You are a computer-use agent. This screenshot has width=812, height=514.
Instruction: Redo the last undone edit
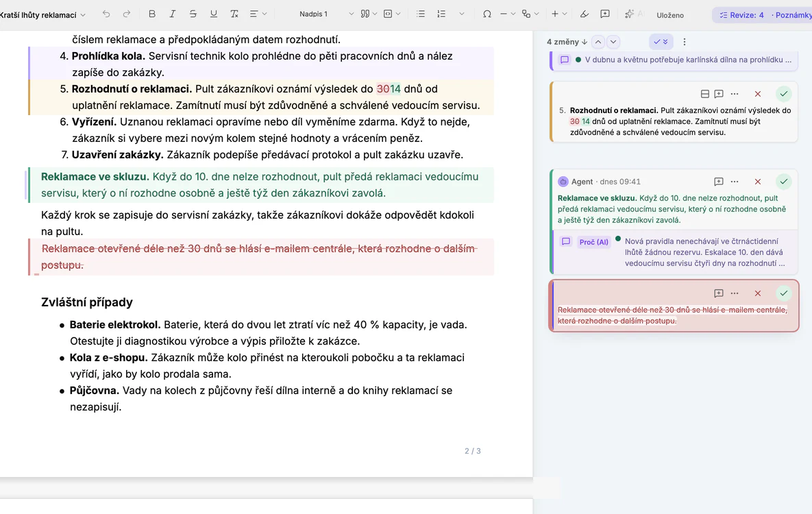[x=127, y=14]
